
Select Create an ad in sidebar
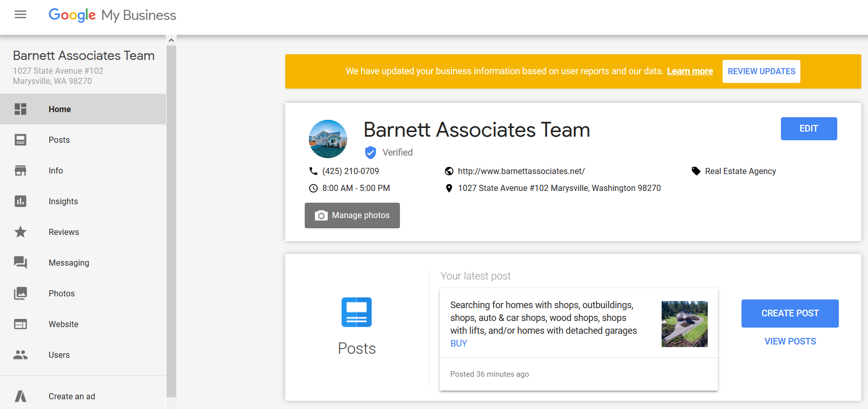point(83,396)
